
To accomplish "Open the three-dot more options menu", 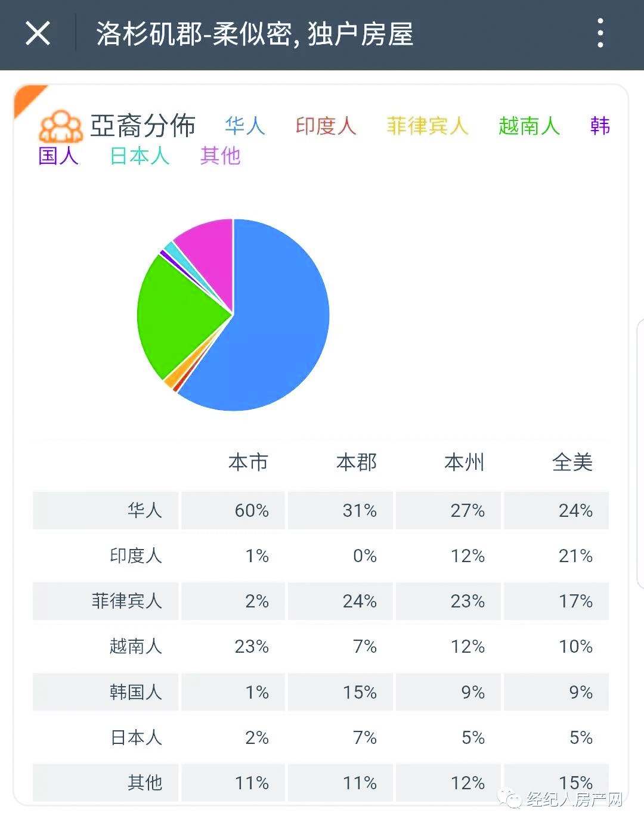I will (x=600, y=33).
